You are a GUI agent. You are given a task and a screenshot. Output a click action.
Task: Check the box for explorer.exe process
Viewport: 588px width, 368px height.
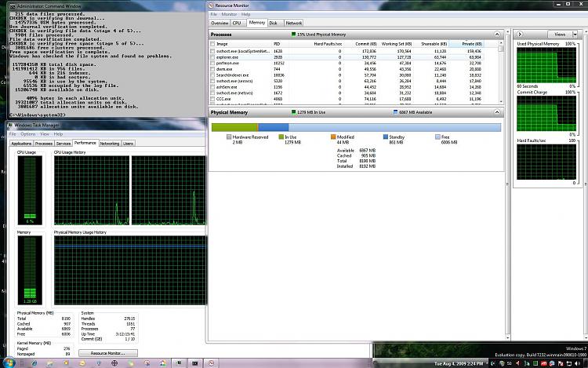coord(212,57)
